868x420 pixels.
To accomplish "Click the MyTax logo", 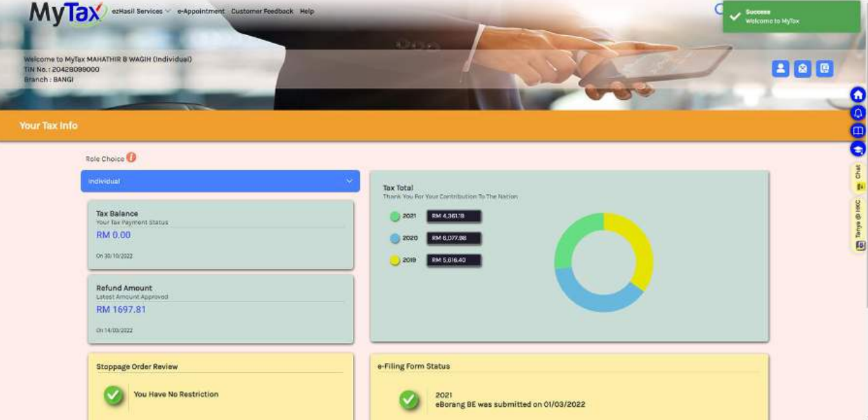I will (67, 13).
